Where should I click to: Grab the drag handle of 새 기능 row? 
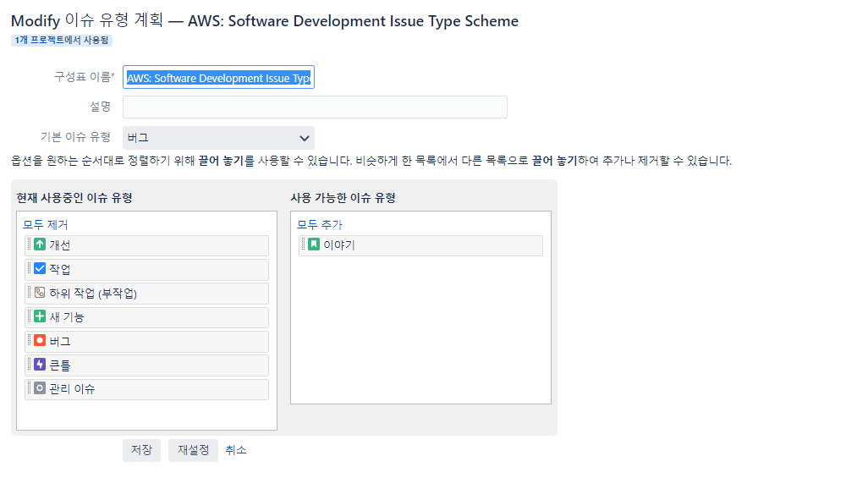pos(30,316)
